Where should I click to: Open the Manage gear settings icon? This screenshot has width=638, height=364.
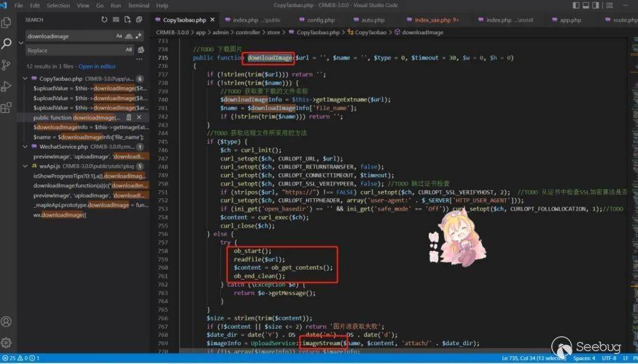6,343
